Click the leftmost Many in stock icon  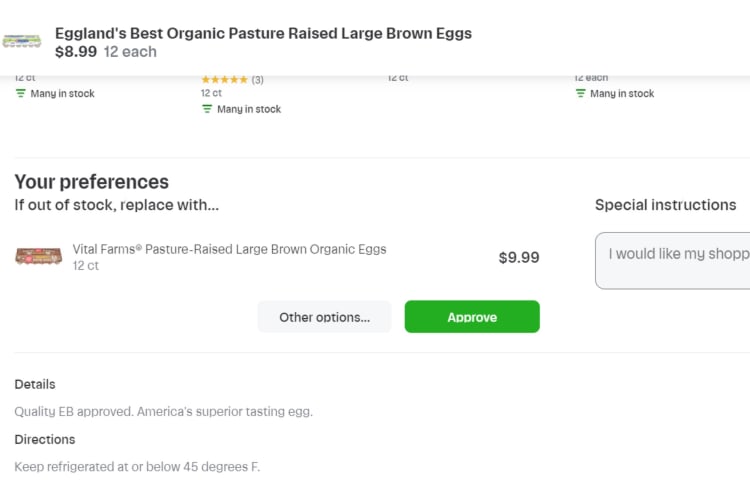click(21, 93)
